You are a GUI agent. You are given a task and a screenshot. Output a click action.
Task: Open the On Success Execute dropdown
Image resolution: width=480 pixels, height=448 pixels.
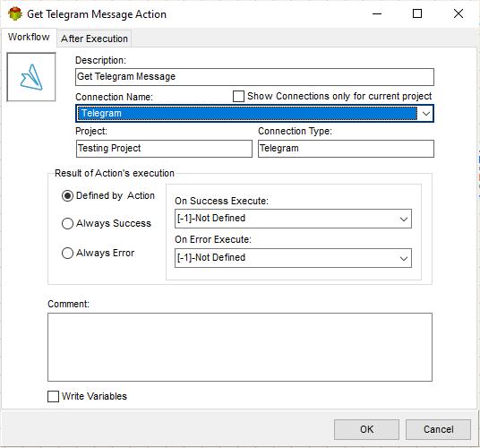(293, 219)
